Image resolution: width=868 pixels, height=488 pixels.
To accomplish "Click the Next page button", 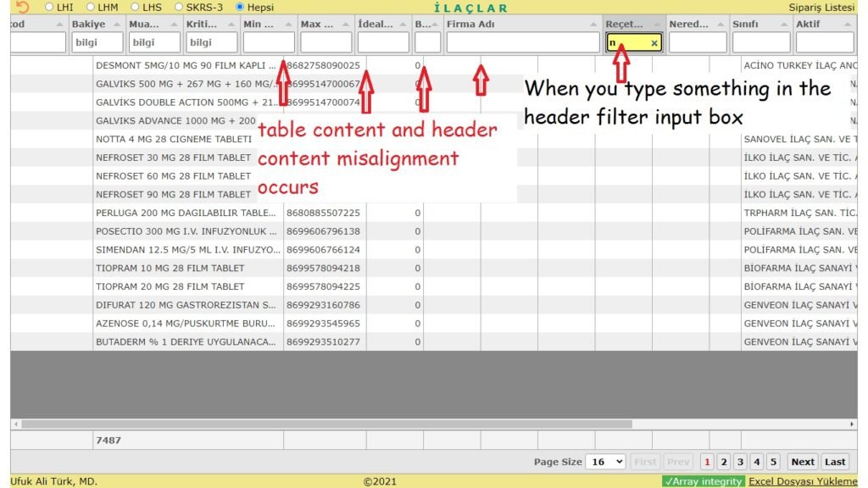I will [x=802, y=462].
